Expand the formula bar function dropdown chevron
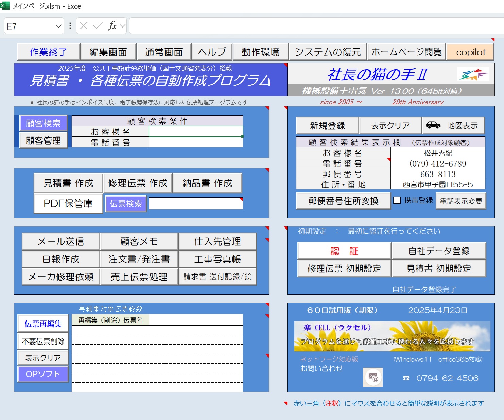Image resolution: width=504 pixels, height=420 pixels. (123, 26)
